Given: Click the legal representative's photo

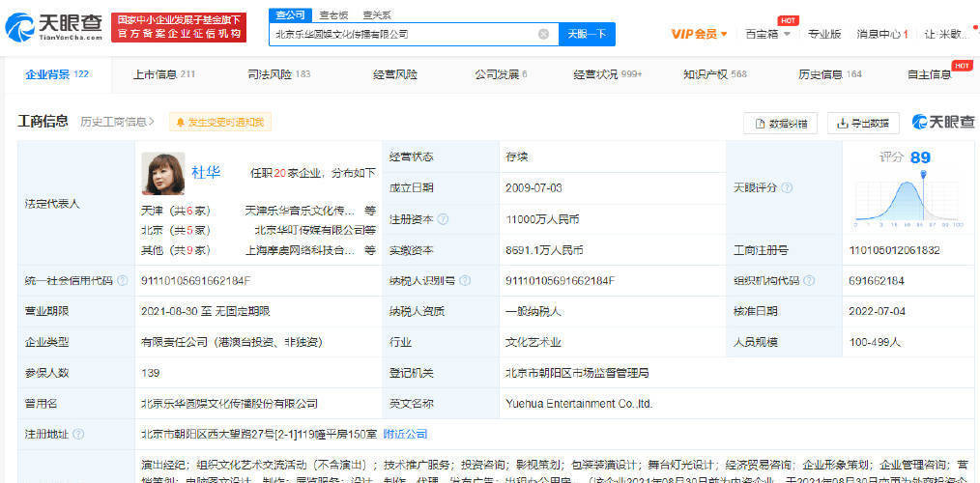Looking at the screenshot, I should pos(163,174).
